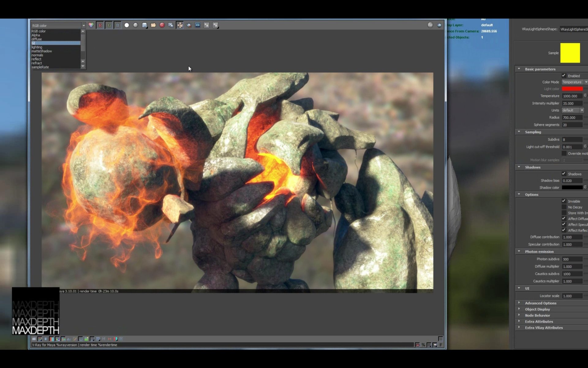
Task: Click the yellow Sample color swatch
Action: (570, 53)
